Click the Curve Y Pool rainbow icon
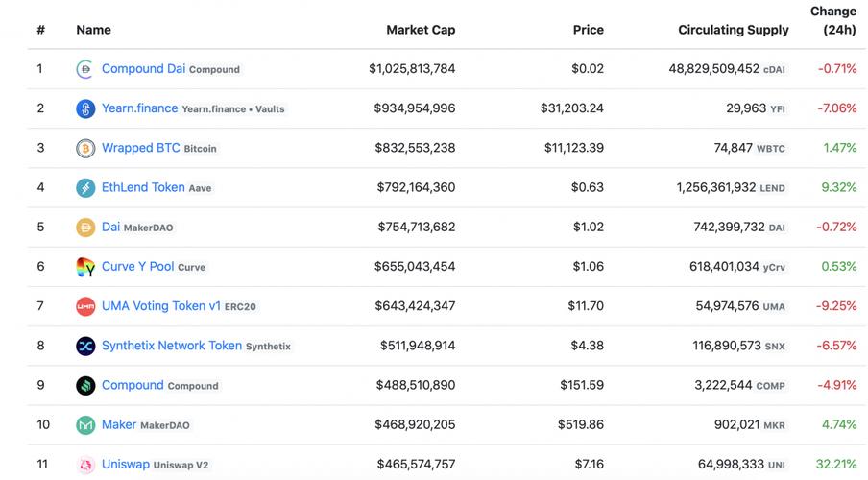The width and height of the screenshot is (868, 480). [x=85, y=267]
